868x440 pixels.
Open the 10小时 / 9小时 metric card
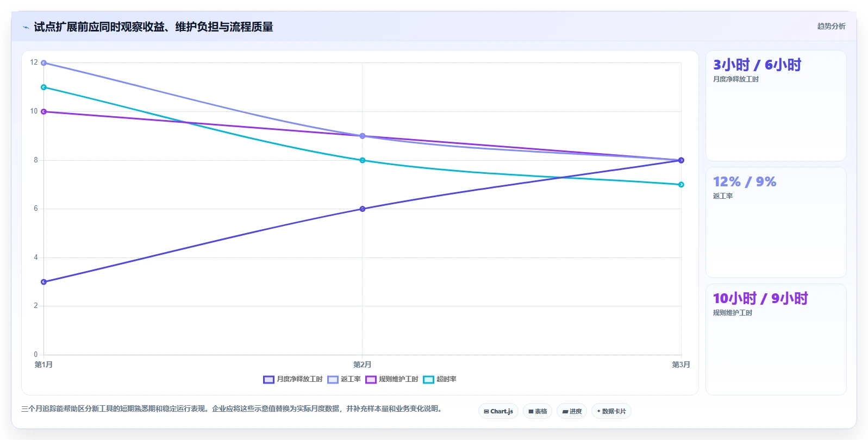(x=776, y=340)
